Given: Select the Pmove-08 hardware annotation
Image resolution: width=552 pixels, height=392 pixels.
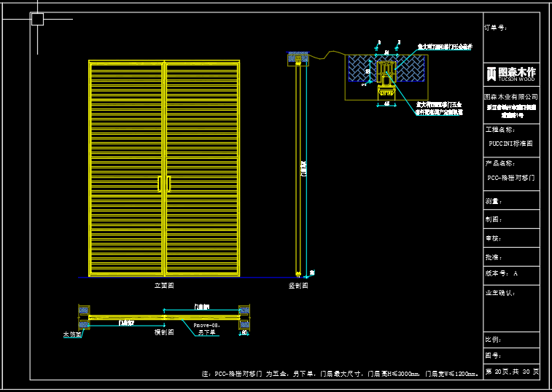Looking at the screenshot, I should [209, 326].
